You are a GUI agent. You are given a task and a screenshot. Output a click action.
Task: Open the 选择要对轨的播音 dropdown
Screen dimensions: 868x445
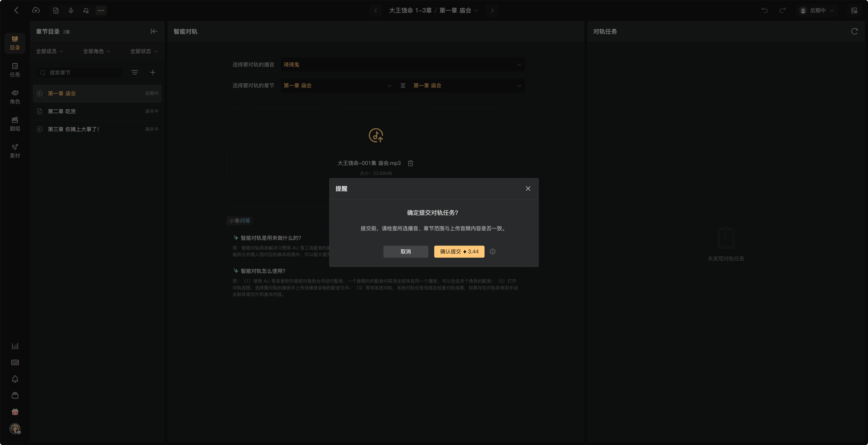(x=403, y=65)
